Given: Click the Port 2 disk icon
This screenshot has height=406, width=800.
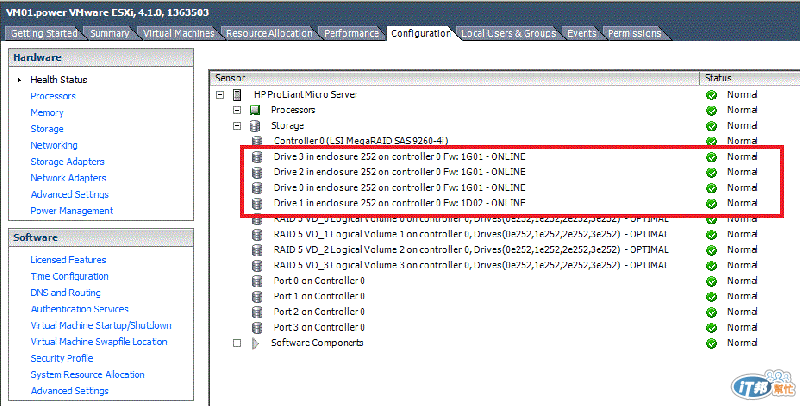Looking at the screenshot, I should coord(257,312).
